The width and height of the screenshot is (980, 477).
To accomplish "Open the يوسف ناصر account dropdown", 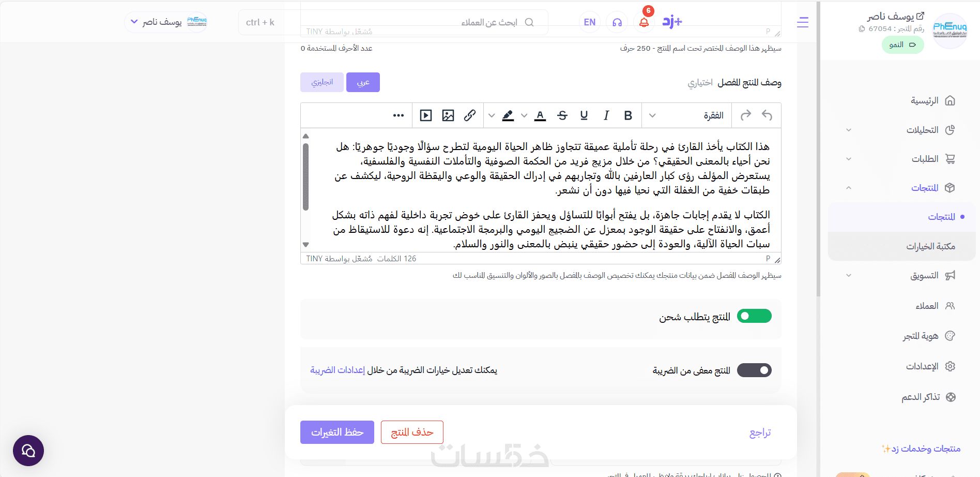I will coord(165,22).
